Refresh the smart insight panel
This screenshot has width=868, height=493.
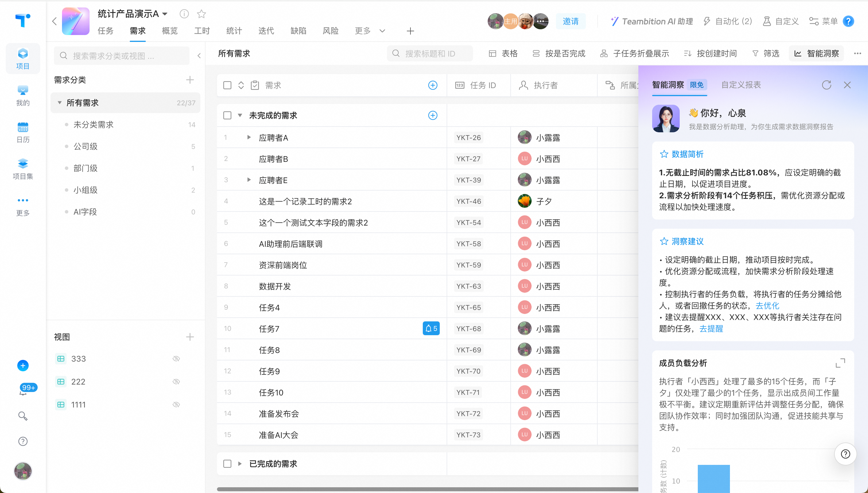(x=826, y=85)
